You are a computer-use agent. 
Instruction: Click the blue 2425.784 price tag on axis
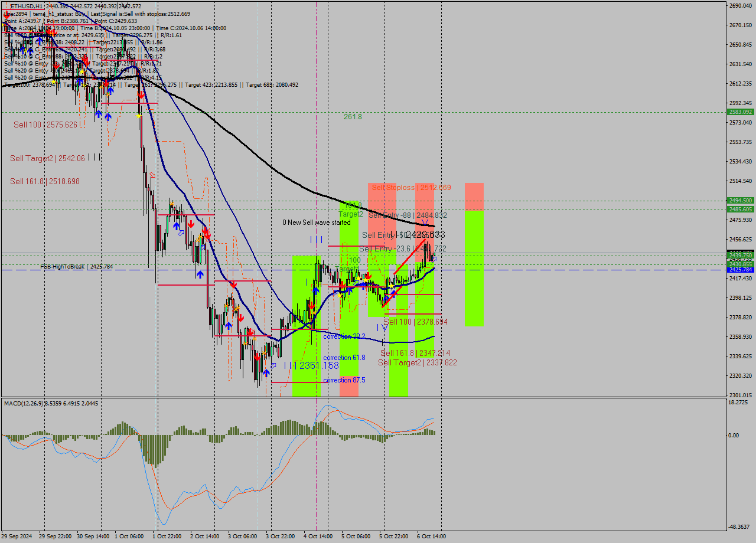pyautogui.click(x=740, y=269)
